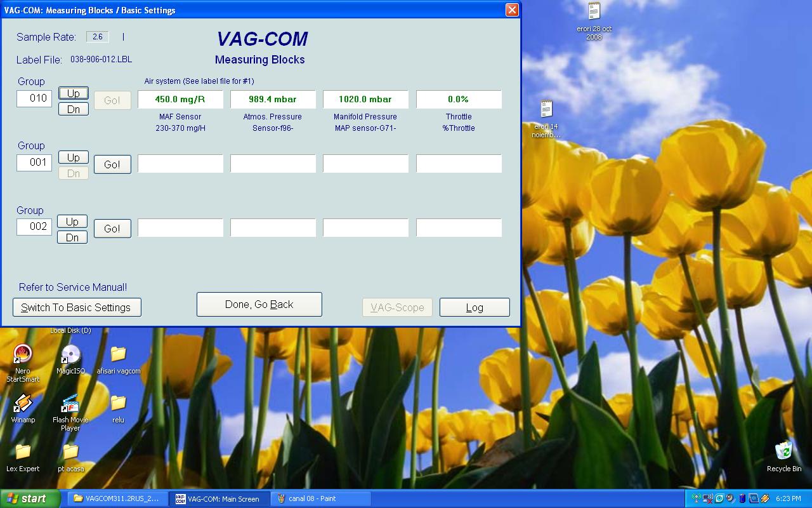812x508 pixels.
Task: Open the Windows start menu
Action: 29,498
